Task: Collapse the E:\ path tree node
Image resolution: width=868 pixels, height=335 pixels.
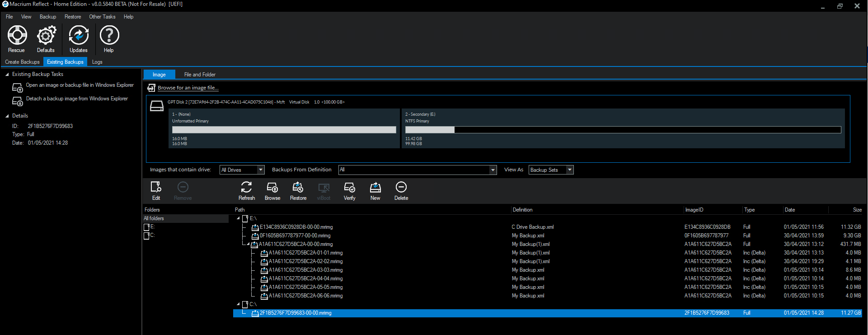Action: pyautogui.click(x=239, y=218)
